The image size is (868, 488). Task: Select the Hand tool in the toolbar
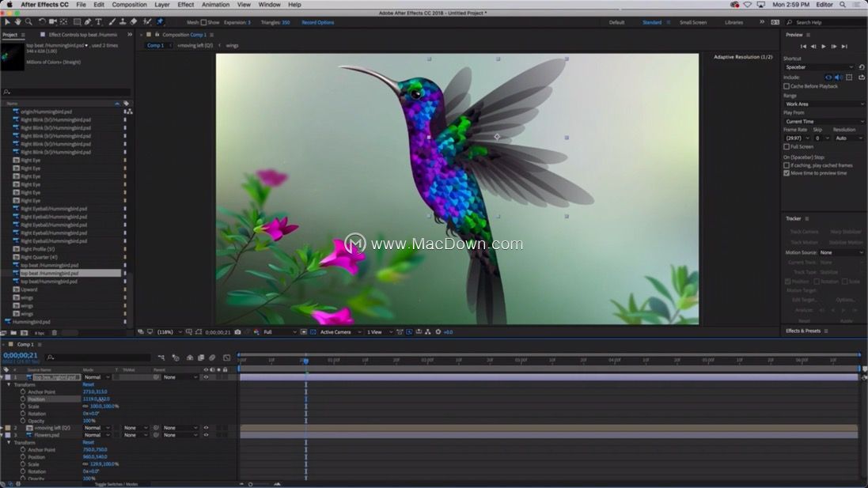pos(18,22)
